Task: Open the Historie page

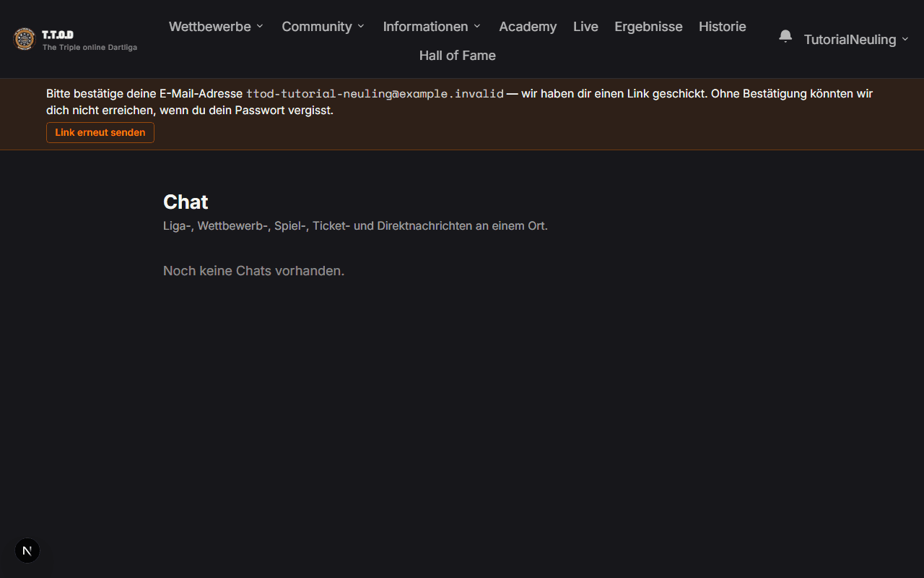Action: tap(723, 27)
